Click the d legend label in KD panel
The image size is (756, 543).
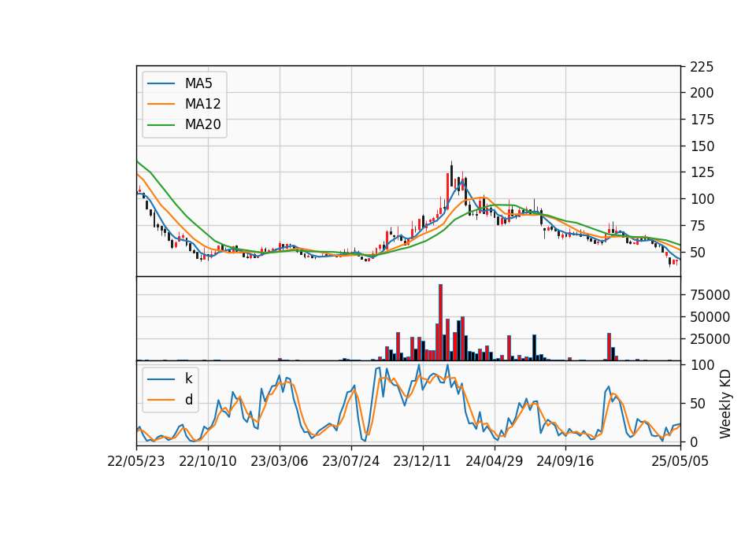(x=188, y=400)
